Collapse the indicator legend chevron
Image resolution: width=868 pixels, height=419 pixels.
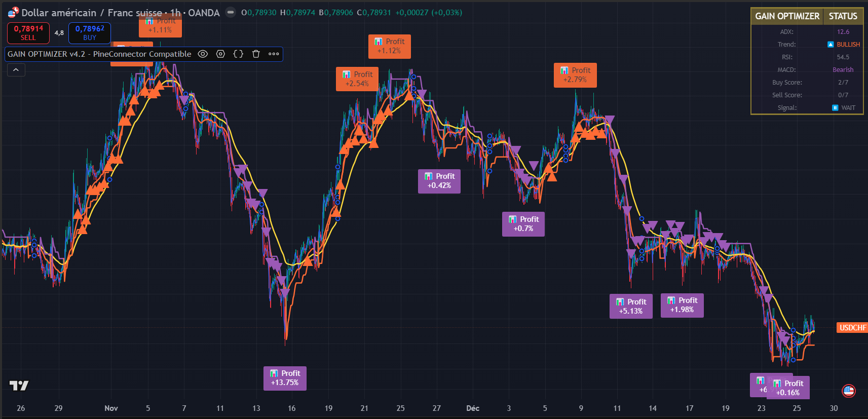click(x=16, y=70)
